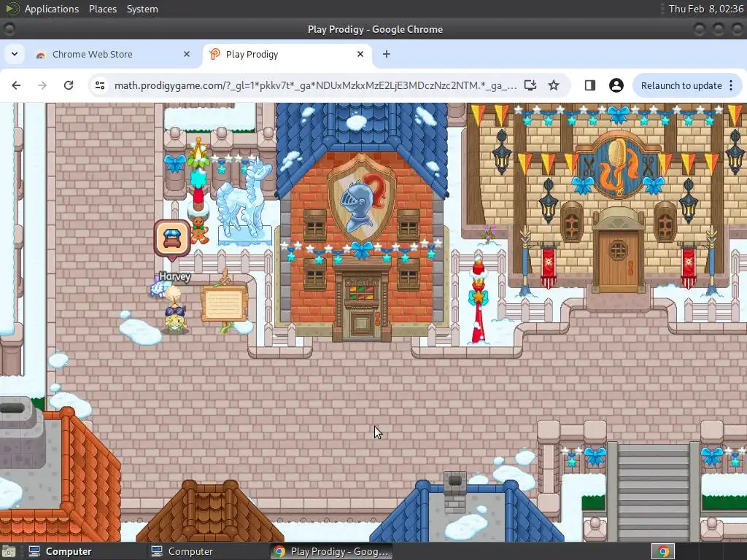Click the wooden signboard next to Harvey
The width and height of the screenshot is (747, 560).
224,303
